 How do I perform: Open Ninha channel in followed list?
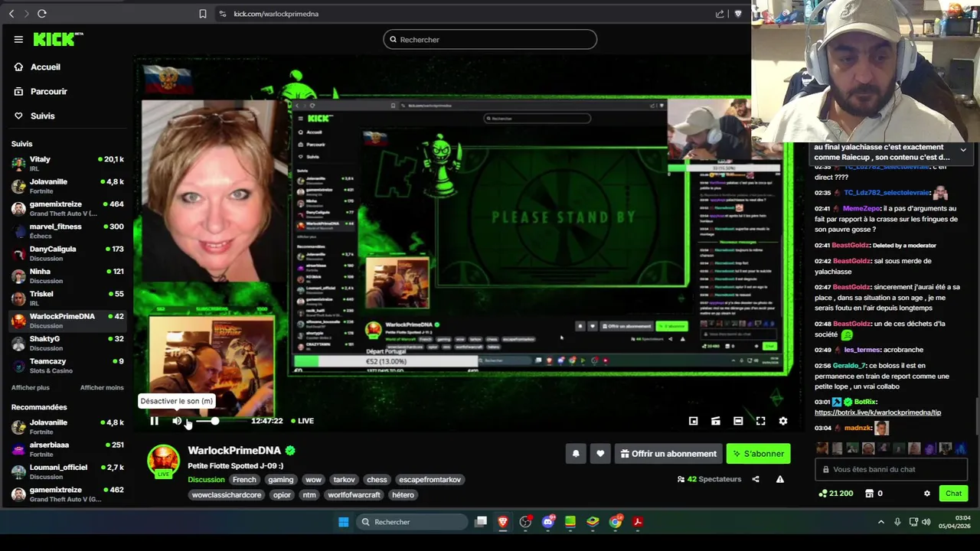pyautogui.click(x=67, y=275)
